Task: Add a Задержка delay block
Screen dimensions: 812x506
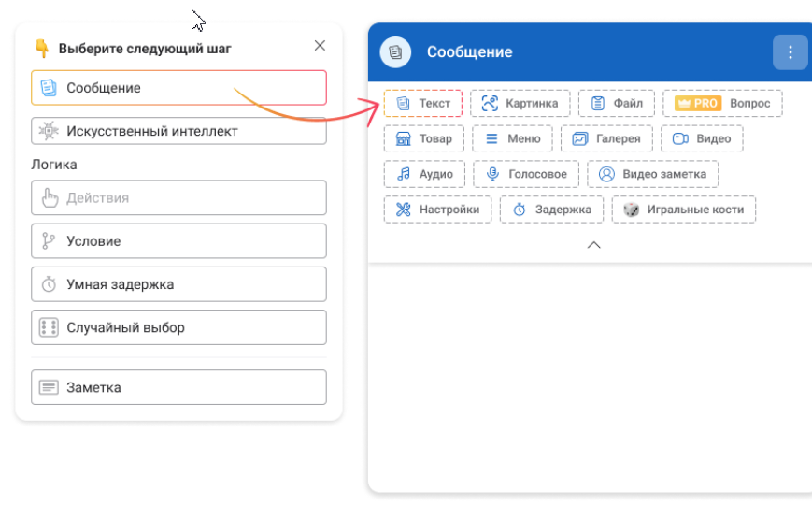Action: pyautogui.click(x=551, y=210)
